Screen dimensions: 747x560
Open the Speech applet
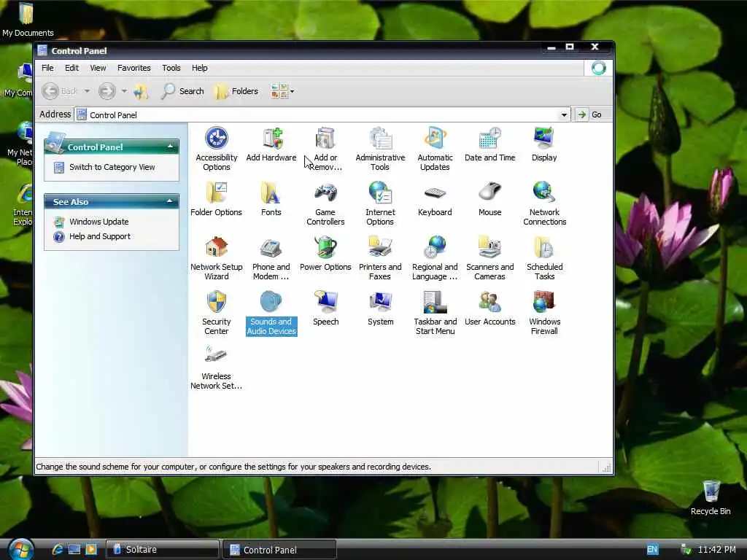(x=325, y=308)
